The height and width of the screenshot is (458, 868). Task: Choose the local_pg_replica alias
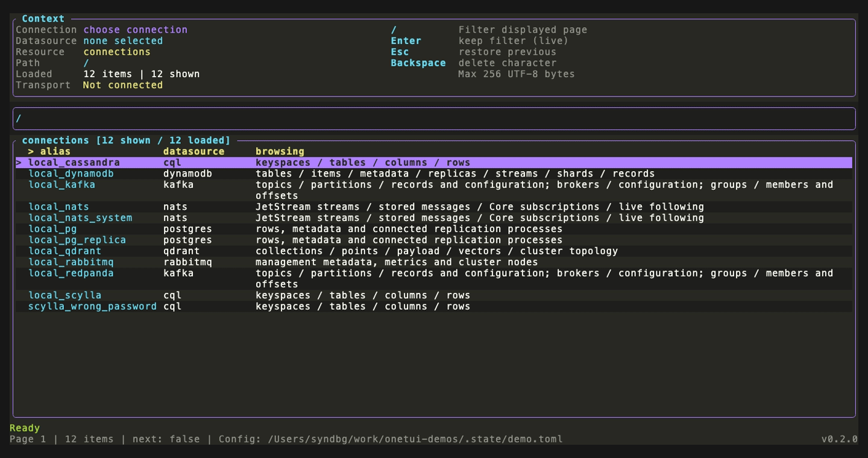(77, 240)
